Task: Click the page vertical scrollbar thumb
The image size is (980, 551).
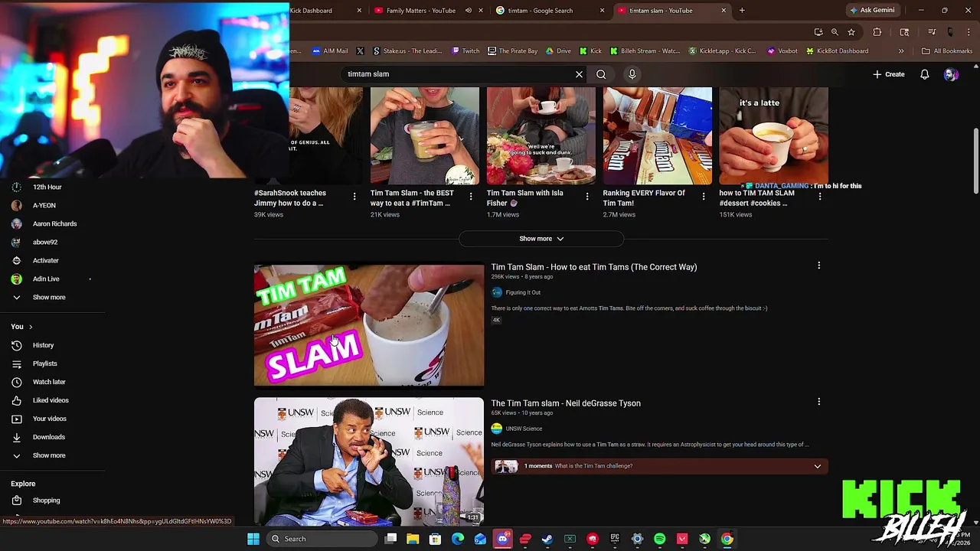Action: [x=975, y=161]
